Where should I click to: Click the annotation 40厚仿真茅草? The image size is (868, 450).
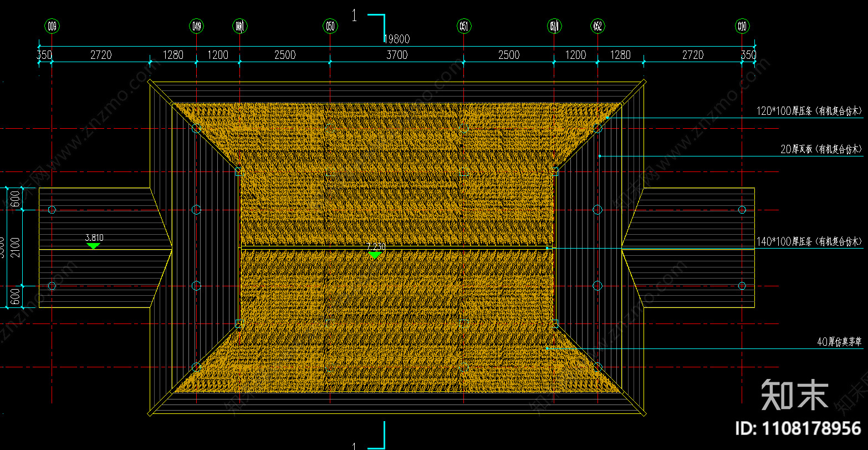point(840,342)
